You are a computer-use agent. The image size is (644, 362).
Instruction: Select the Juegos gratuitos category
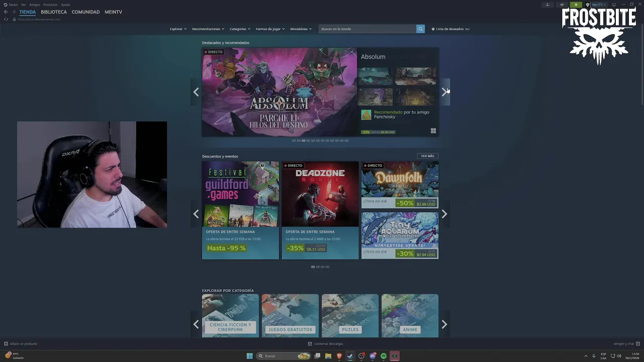click(290, 316)
